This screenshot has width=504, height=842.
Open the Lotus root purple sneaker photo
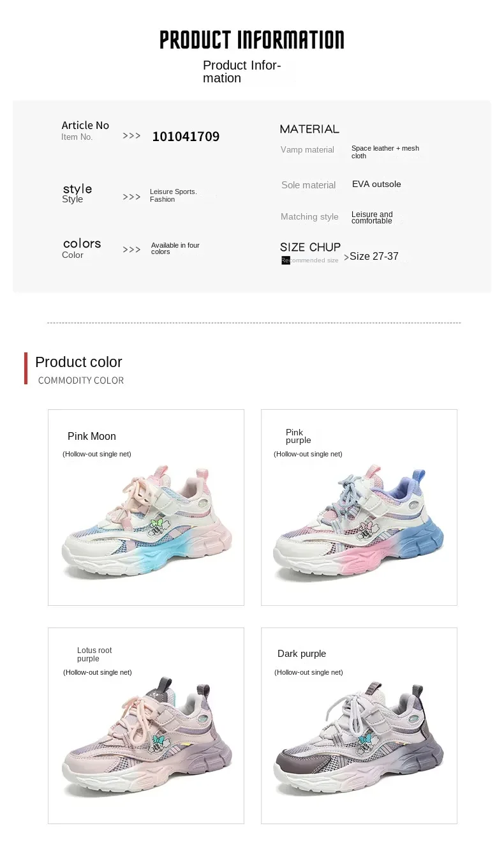147,741
